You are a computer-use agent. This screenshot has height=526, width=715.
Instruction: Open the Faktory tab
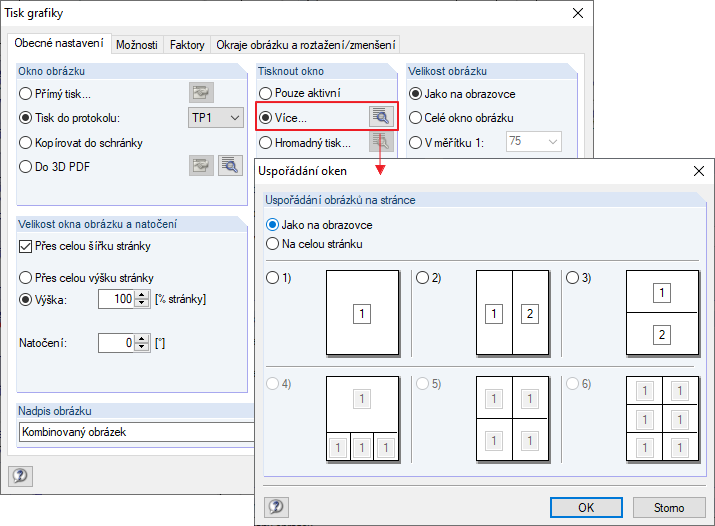(x=187, y=45)
